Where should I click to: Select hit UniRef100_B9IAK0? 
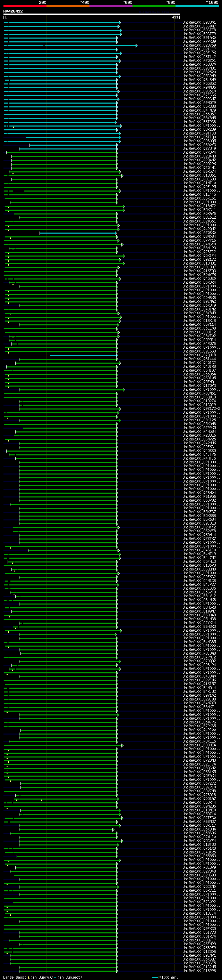coord(199,38)
